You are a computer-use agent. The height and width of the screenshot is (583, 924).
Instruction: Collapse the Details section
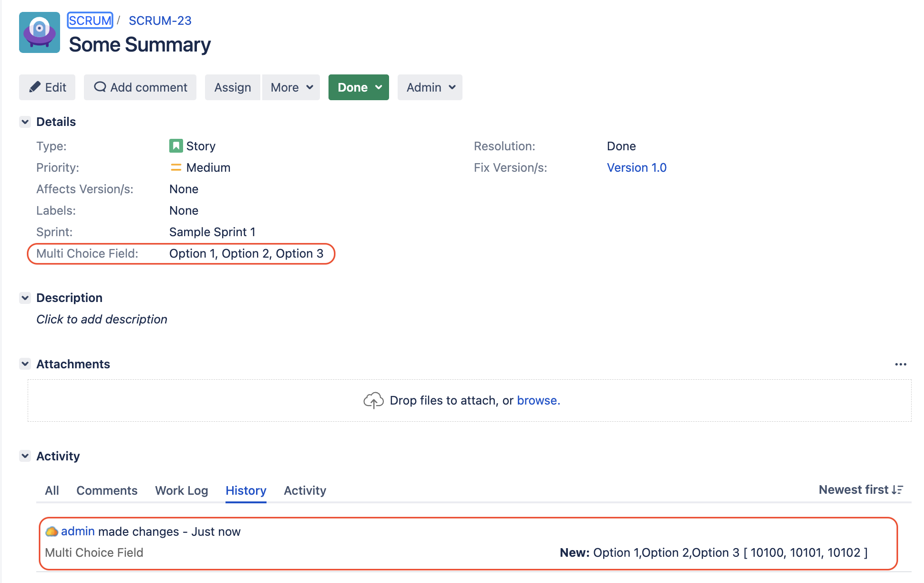click(x=25, y=122)
